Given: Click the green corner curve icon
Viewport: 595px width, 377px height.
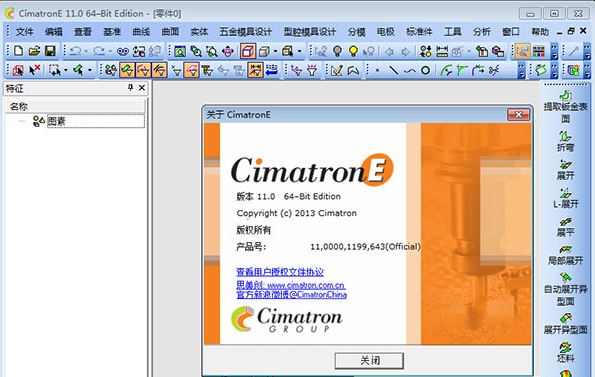Looking at the screenshot, I should coord(462,70).
